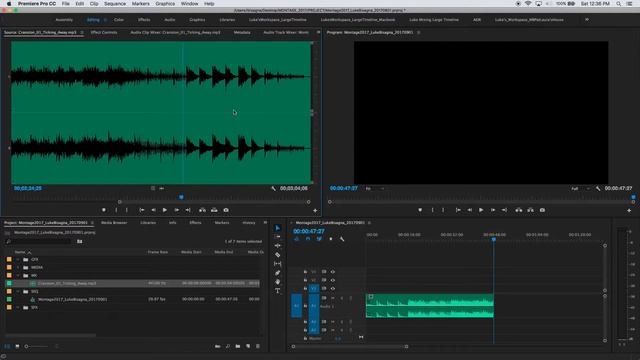640x360 pixels.
Task: Toggle V2 track output eye
Action: 333,280
